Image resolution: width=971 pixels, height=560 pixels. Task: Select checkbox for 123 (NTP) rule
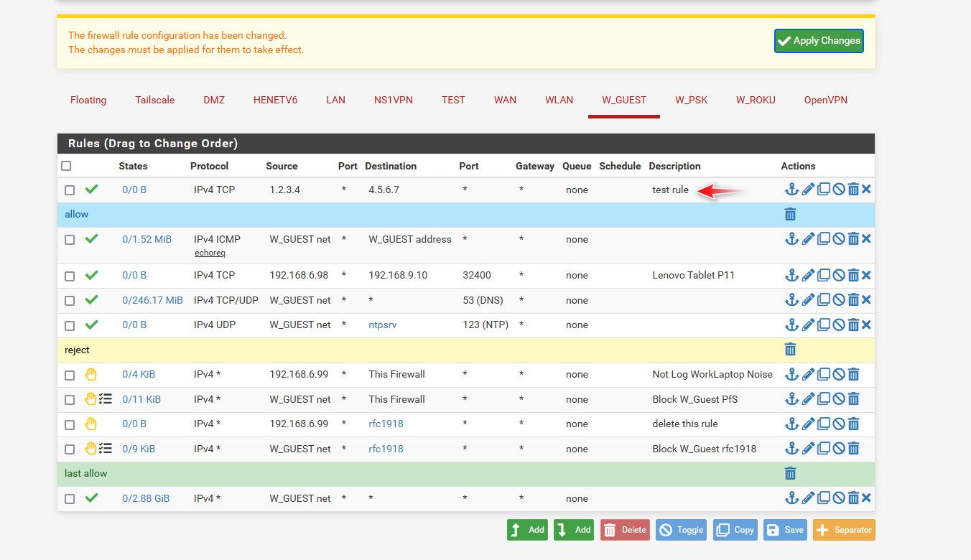pyautogui.click(x=70, y=325)
